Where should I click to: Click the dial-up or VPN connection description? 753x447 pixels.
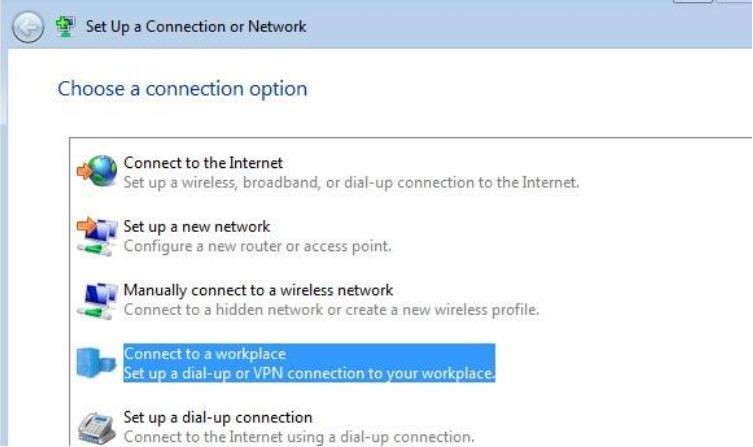point(309,374)
